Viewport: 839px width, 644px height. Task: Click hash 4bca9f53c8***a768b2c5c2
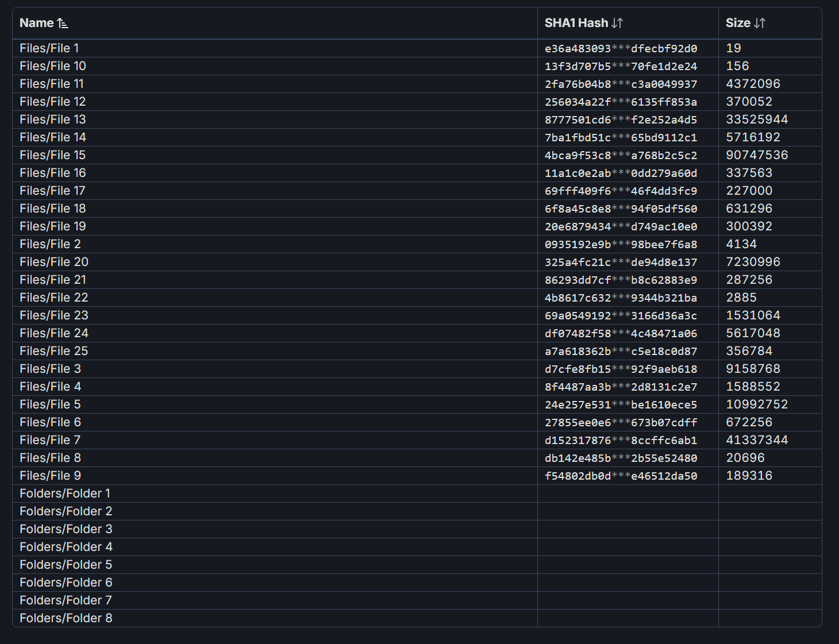pyautogui.click(x=621, y=156)
